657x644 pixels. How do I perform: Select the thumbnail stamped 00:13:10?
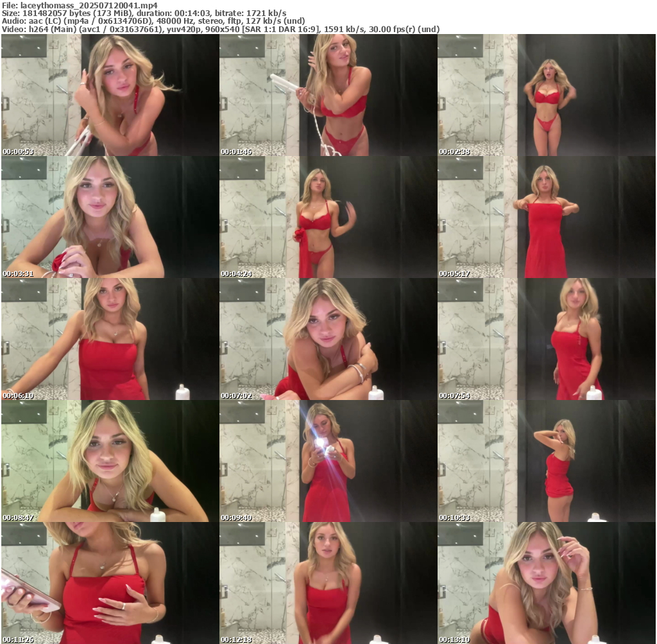coord(547,583)
